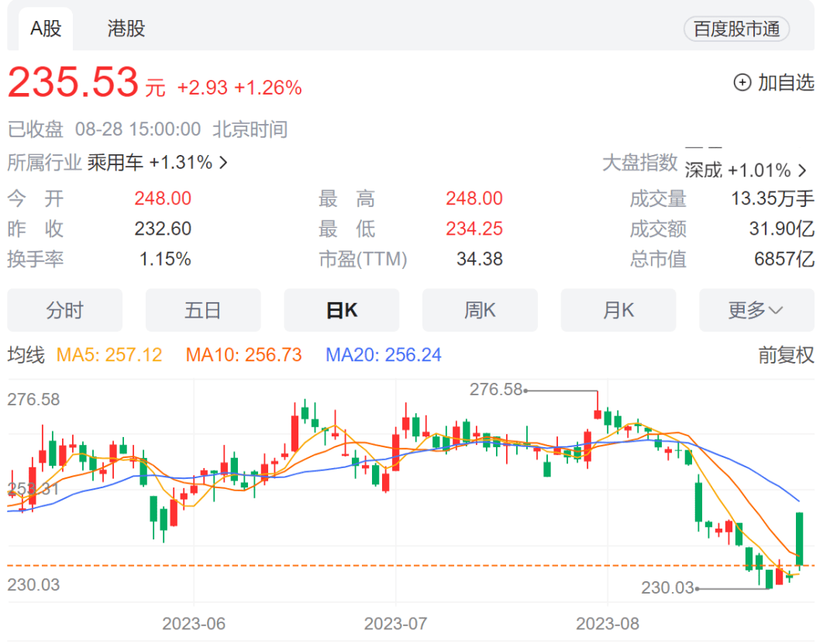
Task: Select the 分时 chart view
Action: (64, 311)
